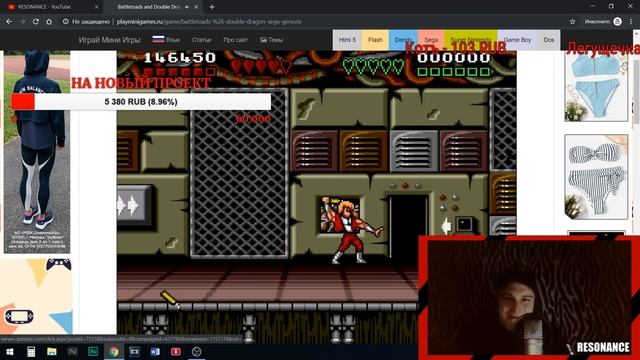Open the Темы themes menu

point(272,40)
